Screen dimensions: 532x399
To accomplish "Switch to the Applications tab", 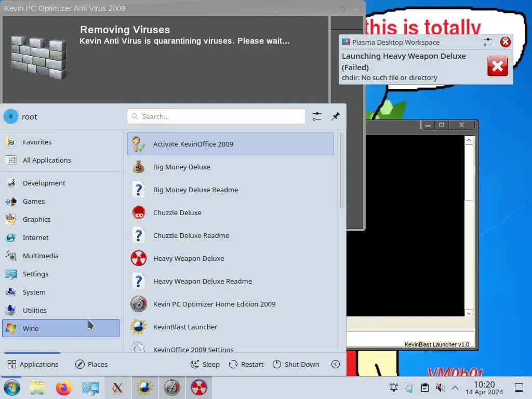I will tap(33, 364).
